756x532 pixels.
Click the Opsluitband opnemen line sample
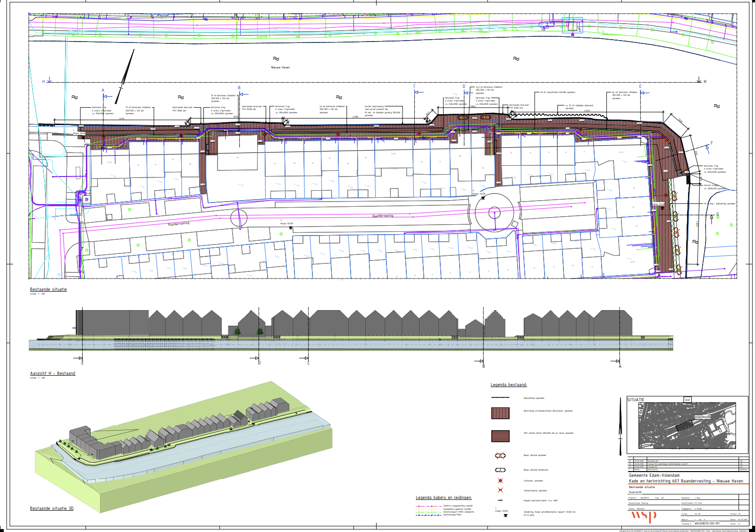pos(500,398)
